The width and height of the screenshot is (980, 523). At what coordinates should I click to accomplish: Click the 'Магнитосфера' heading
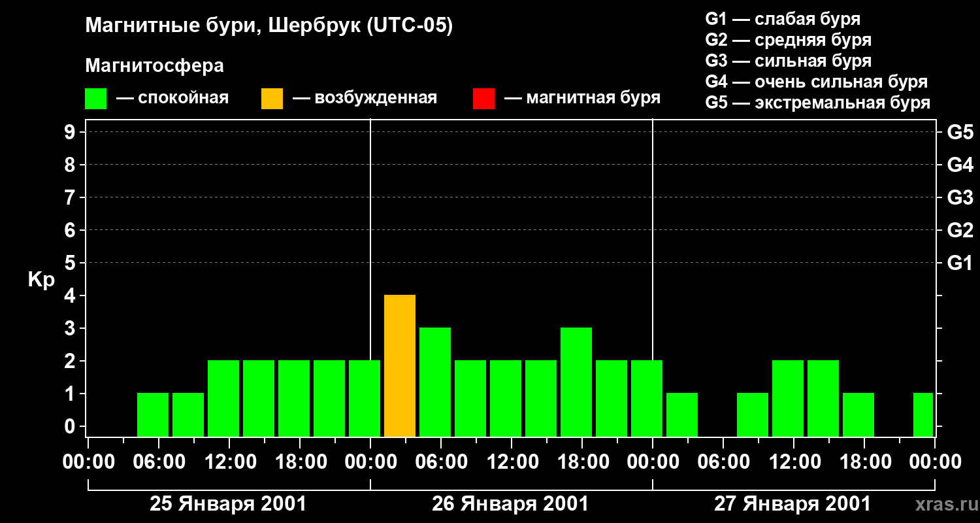tap(154, 66)
